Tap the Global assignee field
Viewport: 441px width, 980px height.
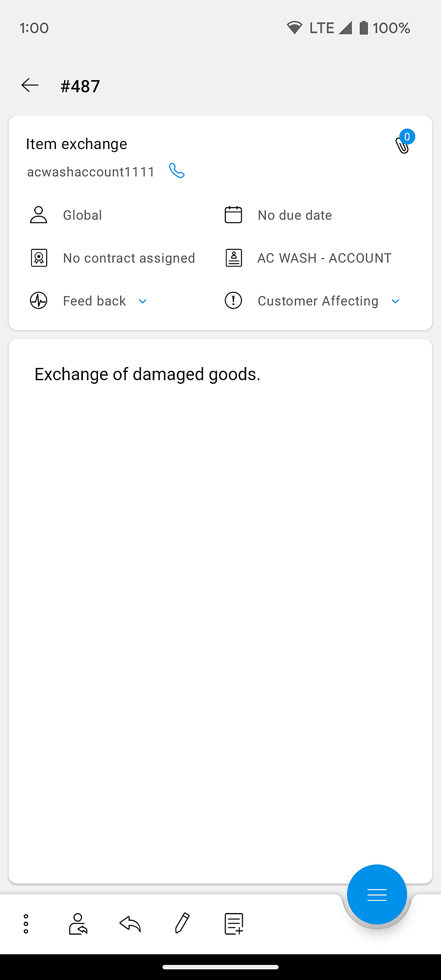pos(82,215)
